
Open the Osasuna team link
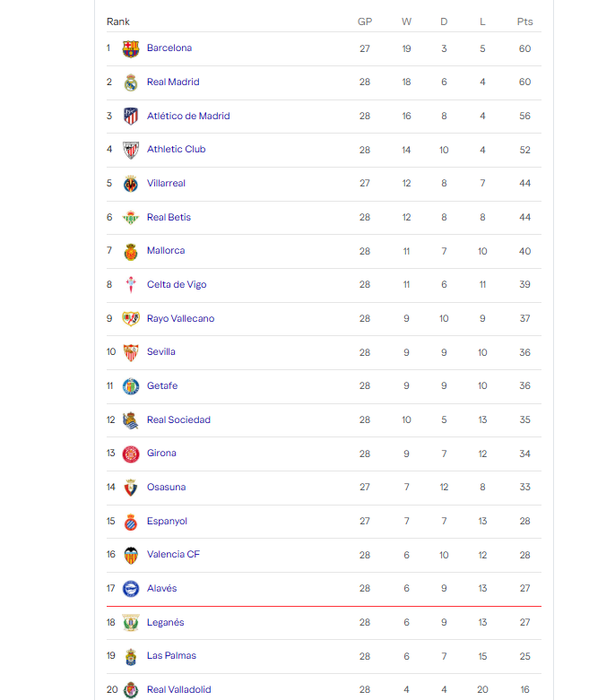pyautogui.click(x=166, y=488)
